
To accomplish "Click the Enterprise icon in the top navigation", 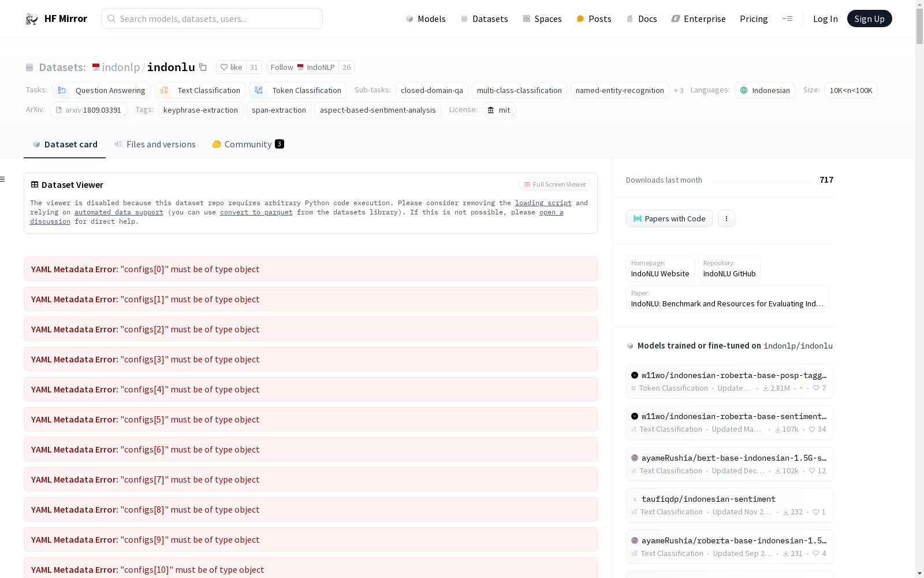I will point(676,18).
